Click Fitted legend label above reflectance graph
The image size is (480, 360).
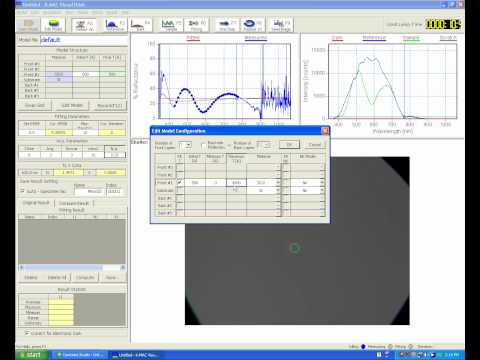click(x=193, y=38)
